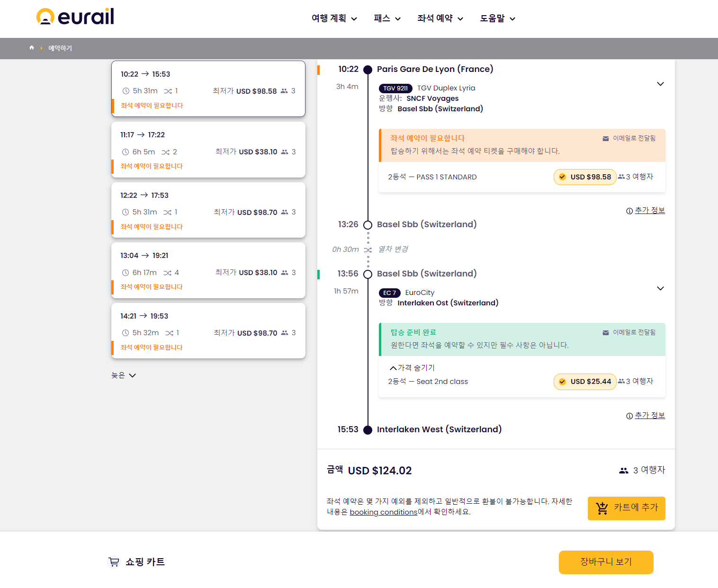Open the 패스 menu
The height and width of the screenshot is (588, 718).
pyautogui.click(x=387, y=18)
